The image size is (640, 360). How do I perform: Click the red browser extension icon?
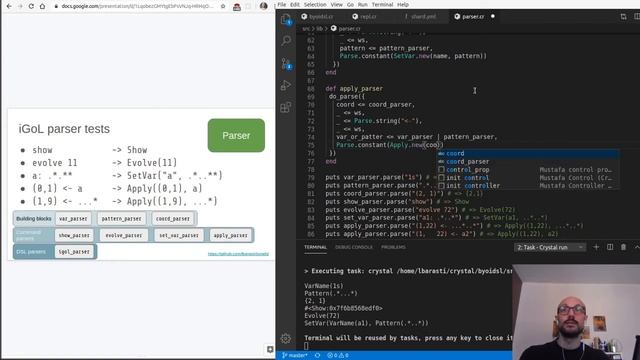(237, 6)
